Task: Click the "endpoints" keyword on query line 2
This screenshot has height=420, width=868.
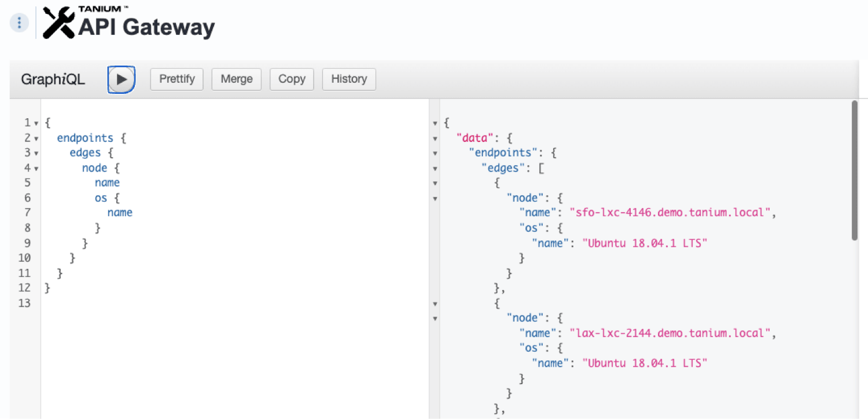Action: point(85,138)
